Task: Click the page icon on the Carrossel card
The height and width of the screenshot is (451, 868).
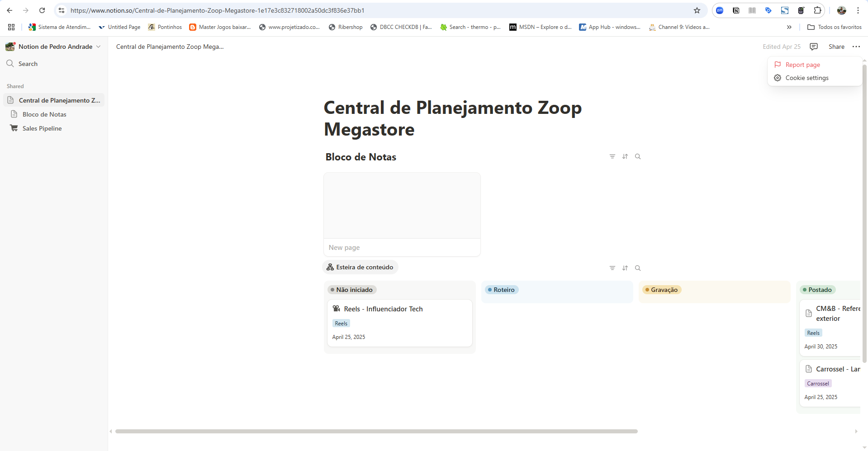Action: pyautogui.click(x=809, y=369)
